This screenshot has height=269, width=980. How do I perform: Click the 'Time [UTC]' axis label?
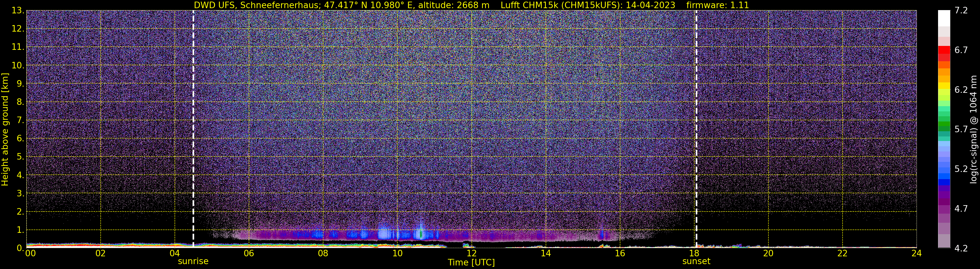(x=471, y=262)
